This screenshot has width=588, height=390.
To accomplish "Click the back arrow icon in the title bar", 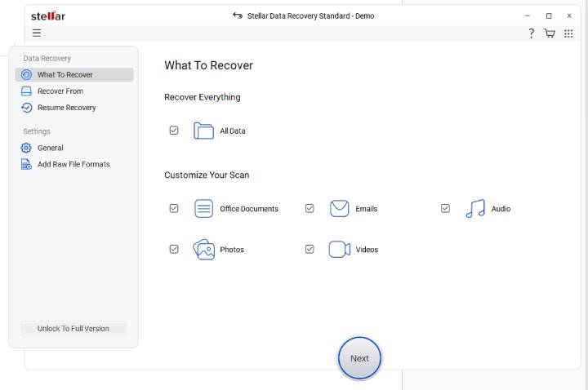I will pyautogui.click(x=238, y=16).
